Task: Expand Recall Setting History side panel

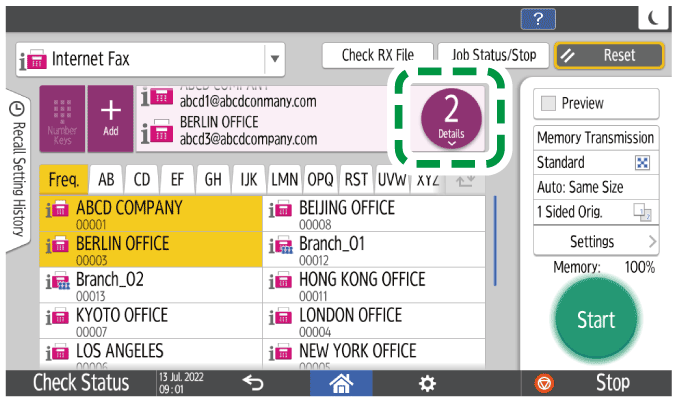Action: pos(17,170)
